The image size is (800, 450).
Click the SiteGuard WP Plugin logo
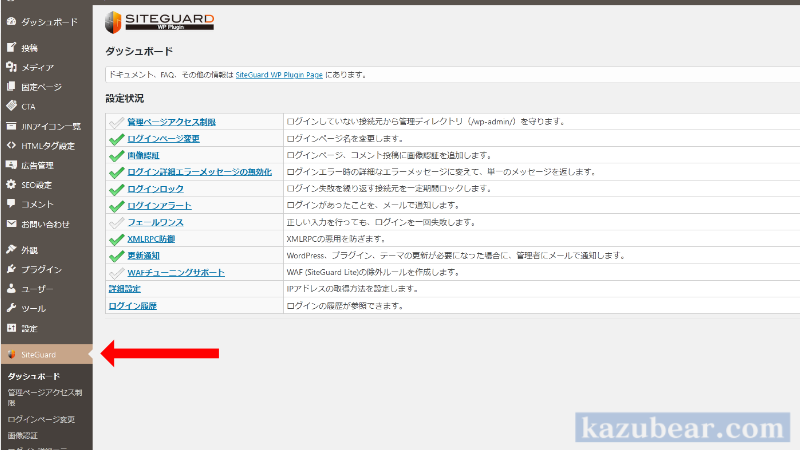(159, 22)
